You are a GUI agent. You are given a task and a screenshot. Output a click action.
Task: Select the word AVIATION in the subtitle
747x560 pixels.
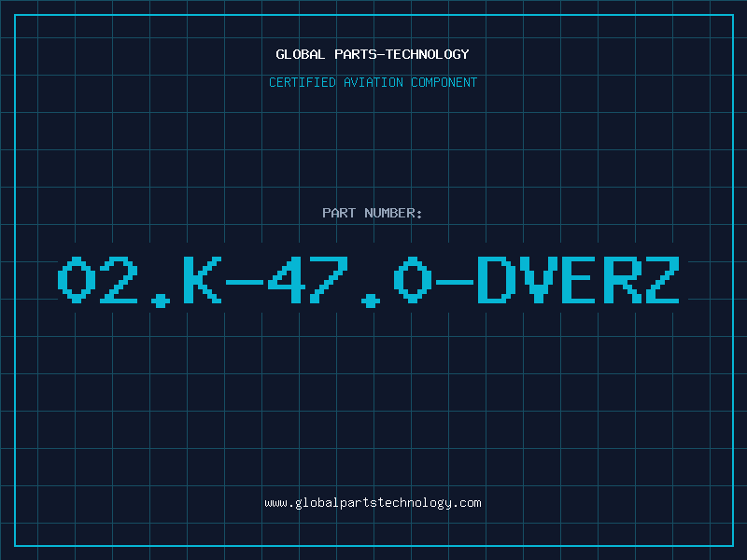click(x=373, y=82)
